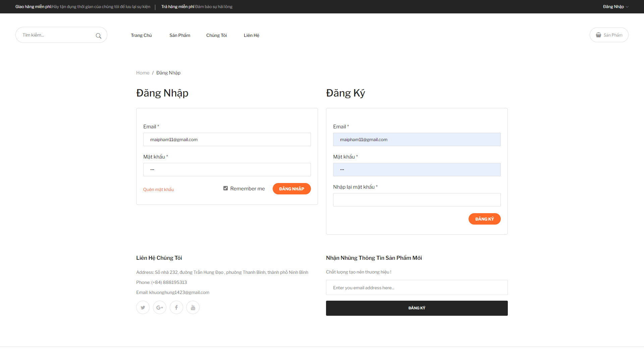Go to Sản Phẩm in navigation
This screenshot has width=644, height=362.
[x=180, y=35]
